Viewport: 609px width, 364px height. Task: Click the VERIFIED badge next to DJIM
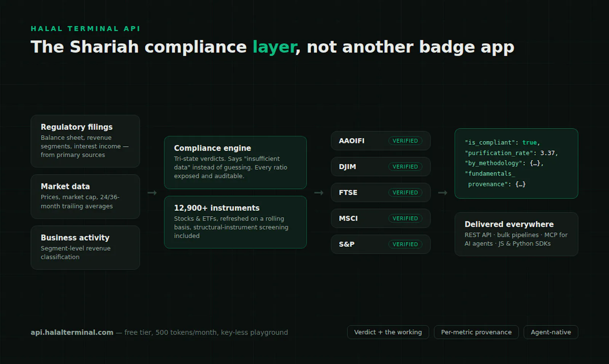(405, 167)
